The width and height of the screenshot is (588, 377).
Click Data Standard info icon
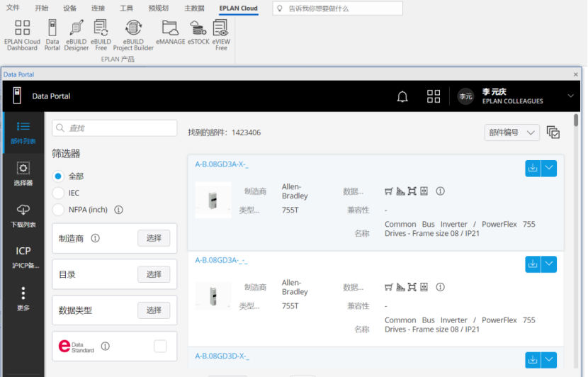tap(106, 346)
